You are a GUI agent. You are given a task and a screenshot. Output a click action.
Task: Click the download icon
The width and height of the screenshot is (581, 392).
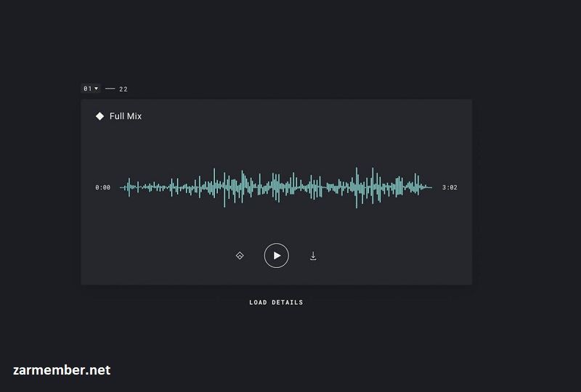pos(313,256)
